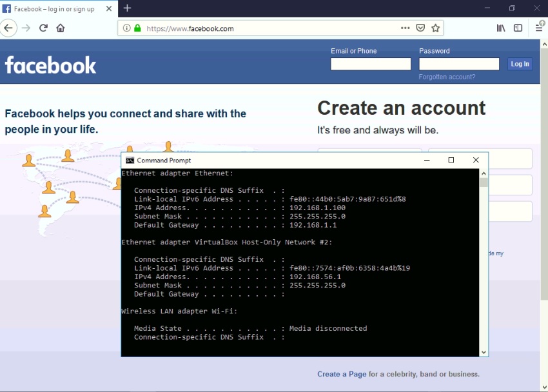This screenshot has width=548, height=392.
Task: Click the Email or Phone input field
Action: click(370, 63)
